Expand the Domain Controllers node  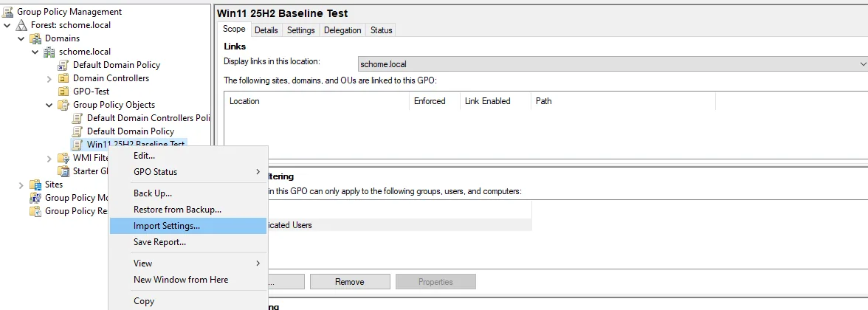click(x=49, y=78)
